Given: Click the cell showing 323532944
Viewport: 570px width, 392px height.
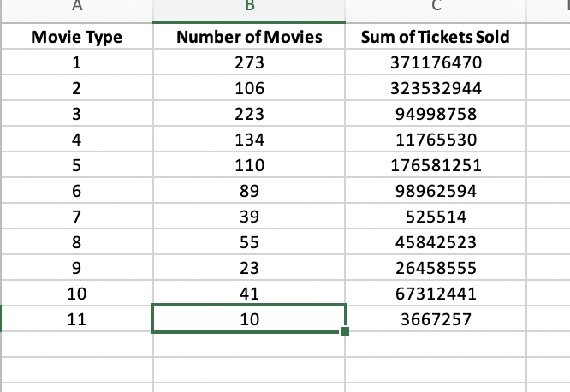Looking at the screenshot, I should click(x=436, y=88).
